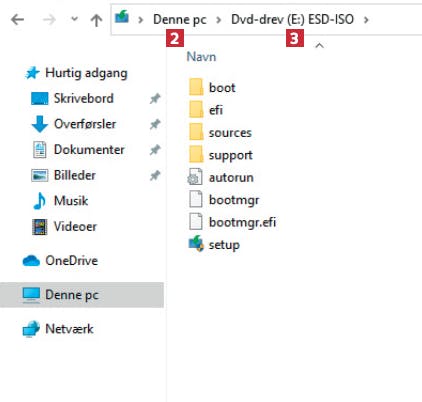Select the boot folder icon
Screen dimensions: 422x402
coord(196,87)
